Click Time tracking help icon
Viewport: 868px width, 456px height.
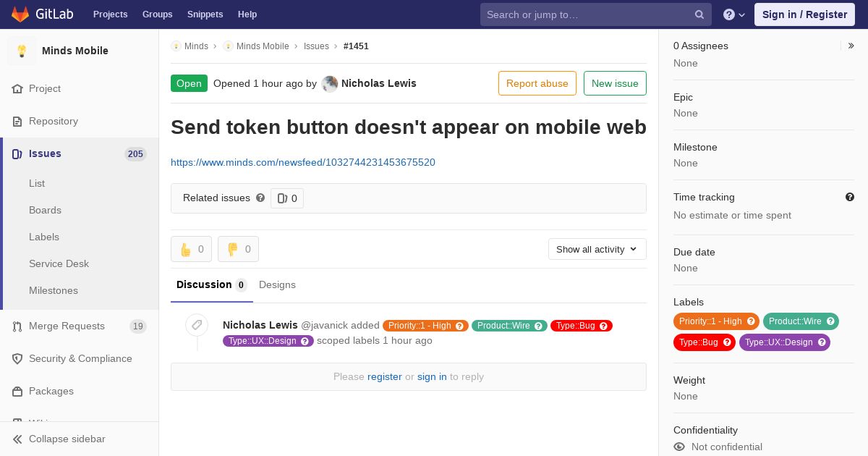(x=850, y=197)
